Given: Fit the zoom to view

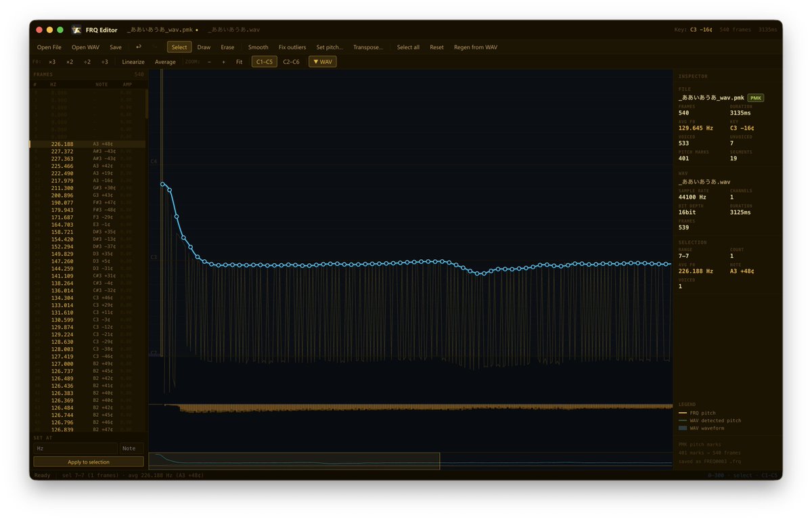Looking at the screenshot, I should click(240, 62).
